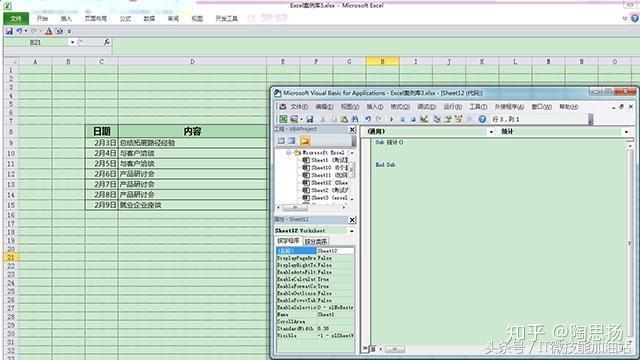Screen dimensions: 640x360
Task: Close the Project VBAProject panel
Action: 352,129
